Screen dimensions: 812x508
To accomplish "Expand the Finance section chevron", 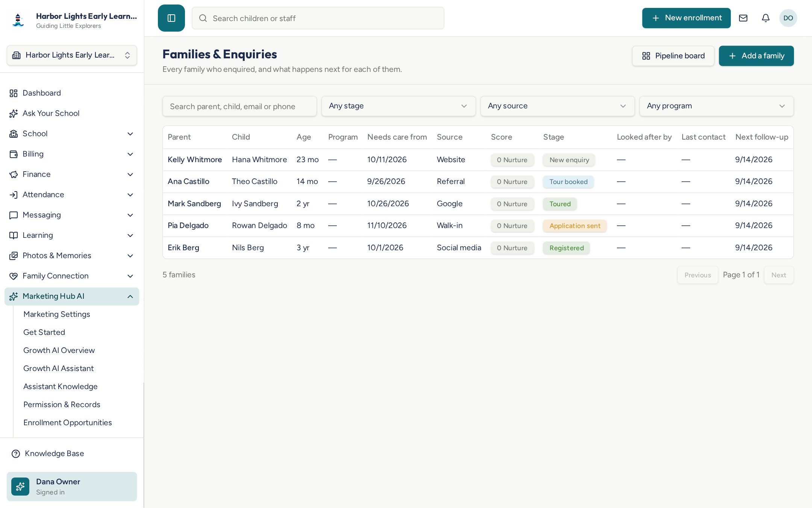I will pyautogui.click(x=130, y=174).
